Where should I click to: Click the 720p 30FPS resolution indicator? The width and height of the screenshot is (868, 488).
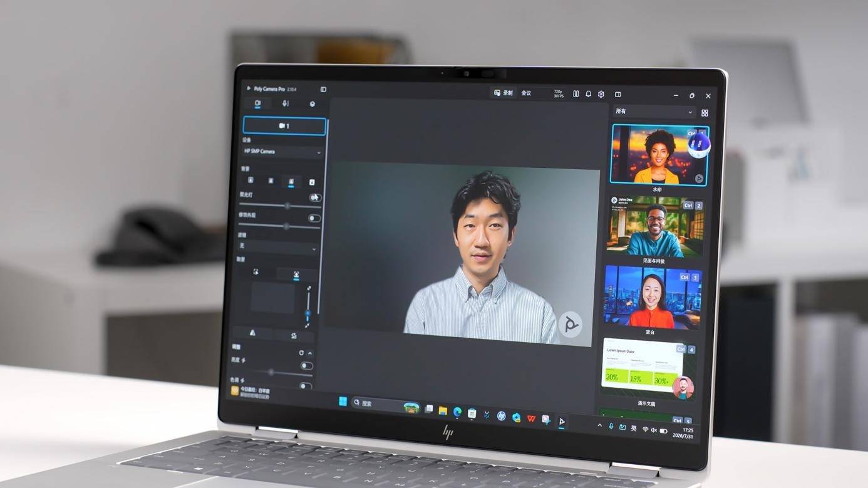pos(558,93)
